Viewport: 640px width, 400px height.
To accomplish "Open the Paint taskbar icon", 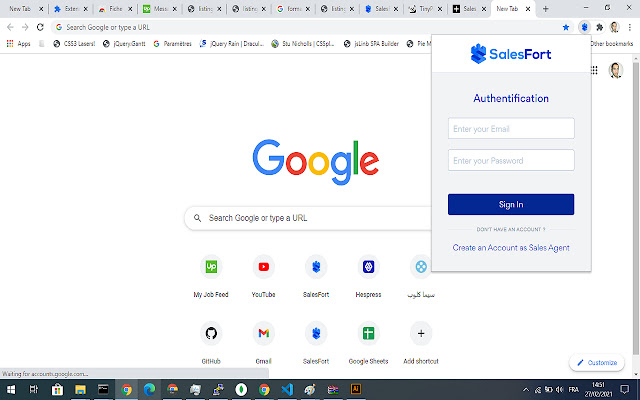I will (310, 389).
